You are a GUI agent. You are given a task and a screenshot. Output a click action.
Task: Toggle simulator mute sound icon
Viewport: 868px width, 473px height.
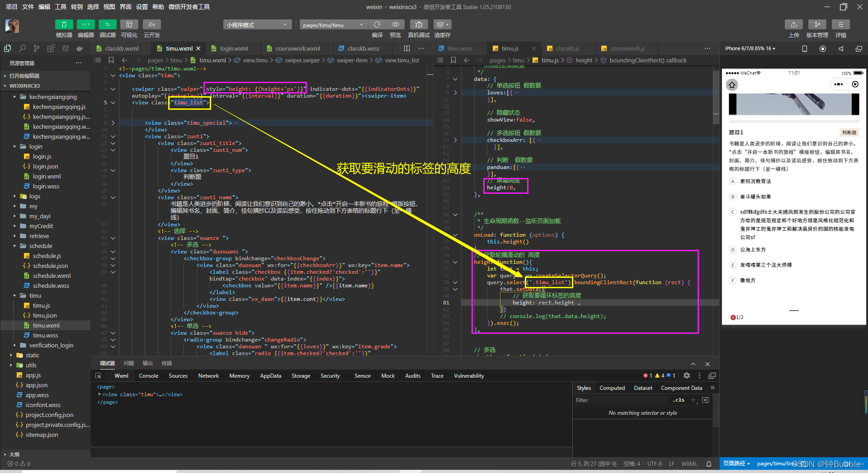(841, 48)
